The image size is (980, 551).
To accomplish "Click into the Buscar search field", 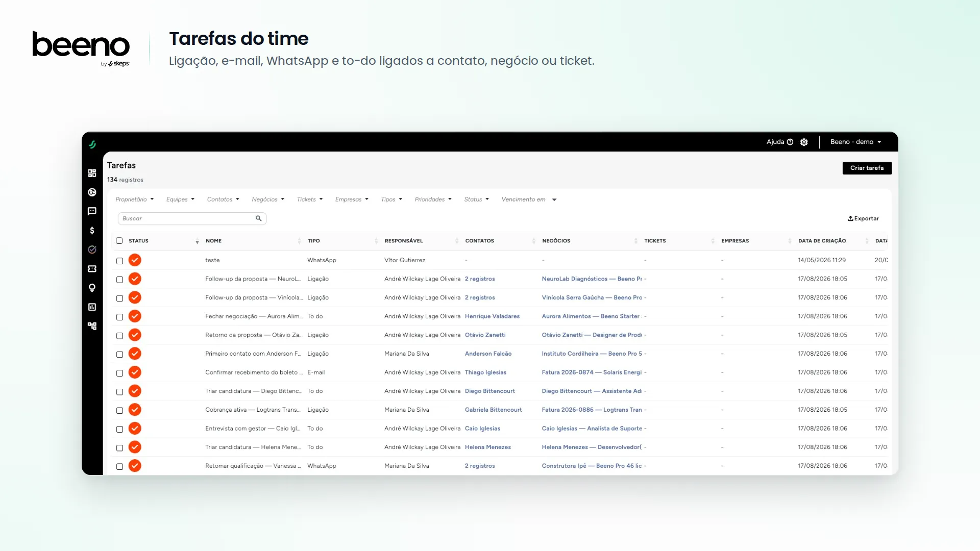I will 192,218.
